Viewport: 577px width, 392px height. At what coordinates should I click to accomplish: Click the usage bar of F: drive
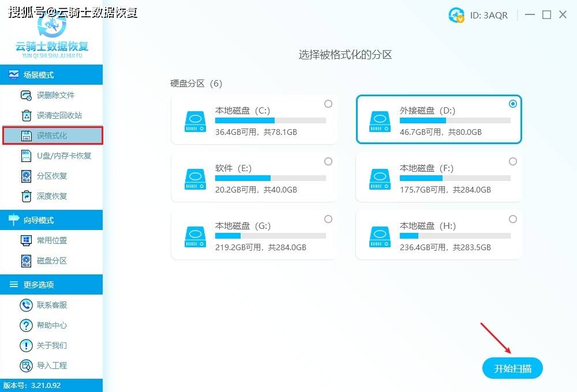pos(455,178)
